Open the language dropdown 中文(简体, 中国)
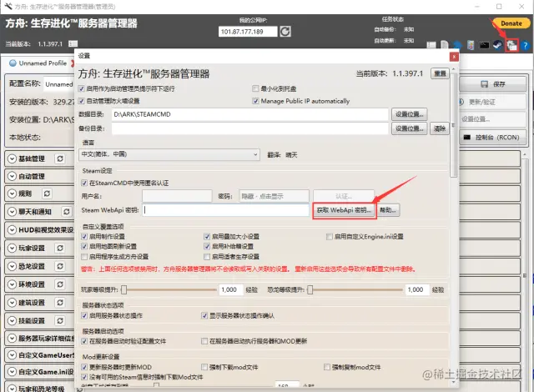Screen dimensions: 534x392 (169, 154)
